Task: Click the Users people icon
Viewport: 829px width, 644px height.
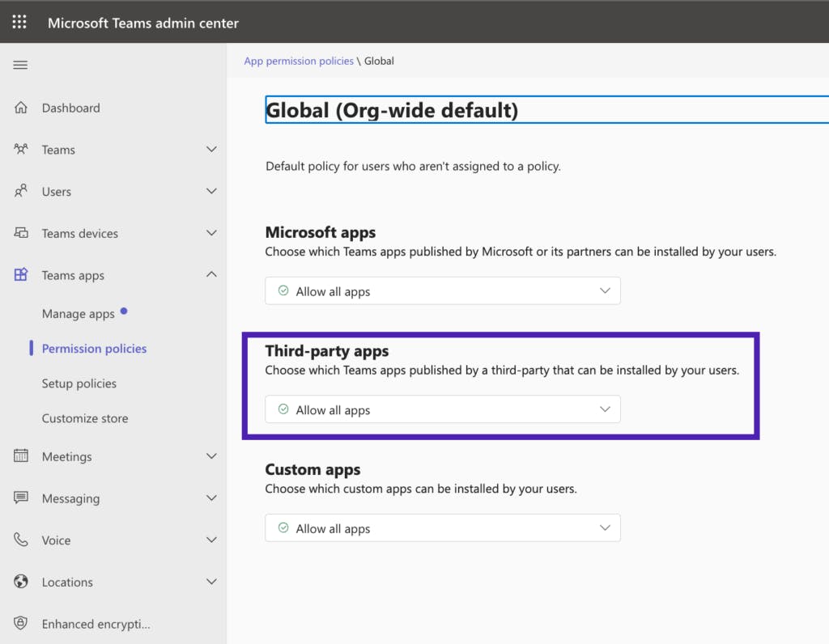Action: 20,191
